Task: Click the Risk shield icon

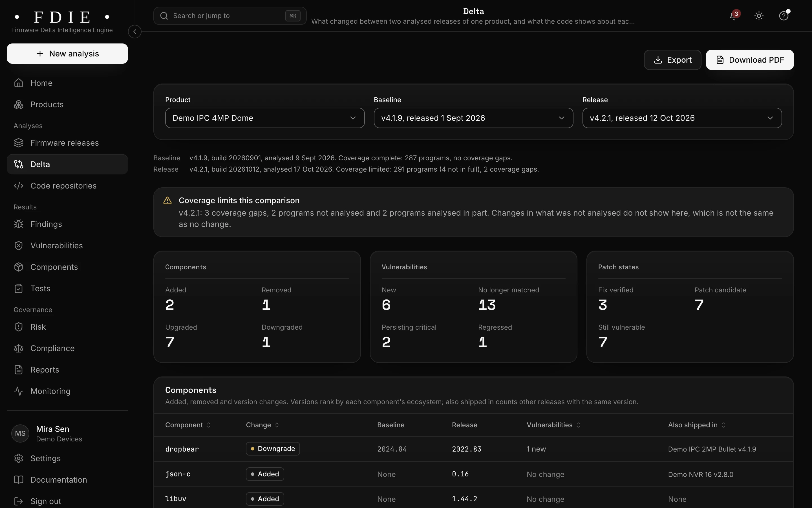Action: (x=19, y=327)
